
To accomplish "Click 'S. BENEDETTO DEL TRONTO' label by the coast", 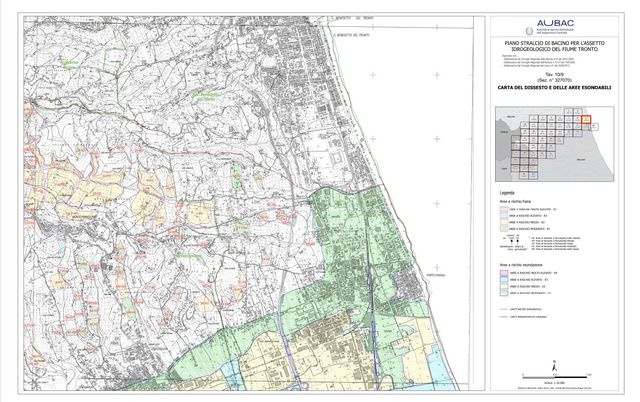I will coord(351,35).
